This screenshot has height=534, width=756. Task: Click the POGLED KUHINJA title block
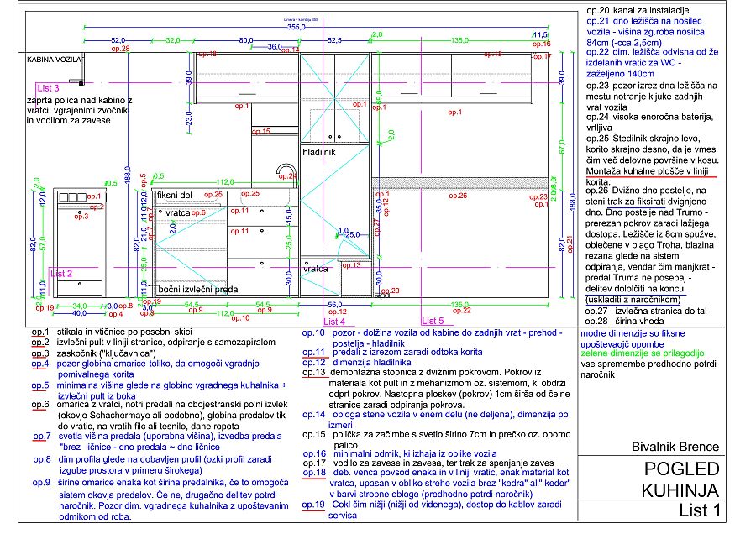coord(681,479)
